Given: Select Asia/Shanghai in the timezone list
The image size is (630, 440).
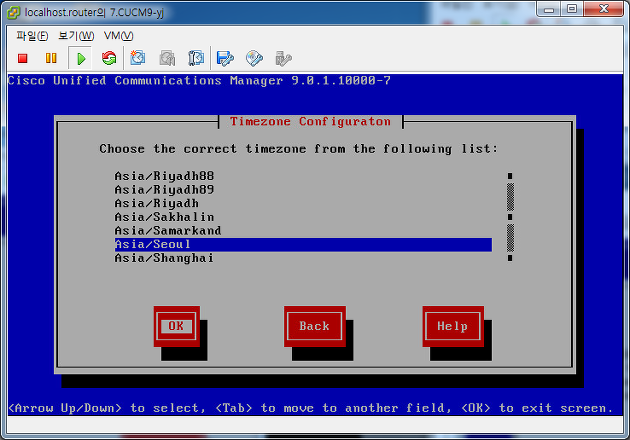Looking at the screenshot, I should 303,258.
